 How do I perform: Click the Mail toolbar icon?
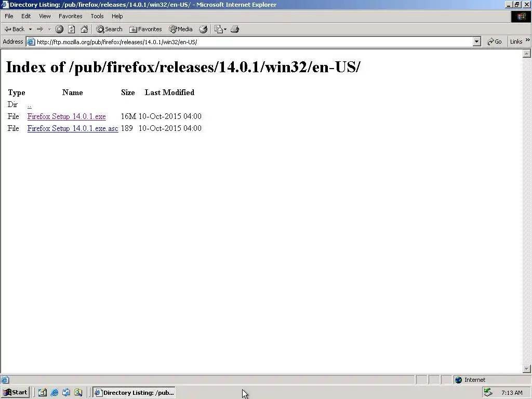tap(219, 29)
